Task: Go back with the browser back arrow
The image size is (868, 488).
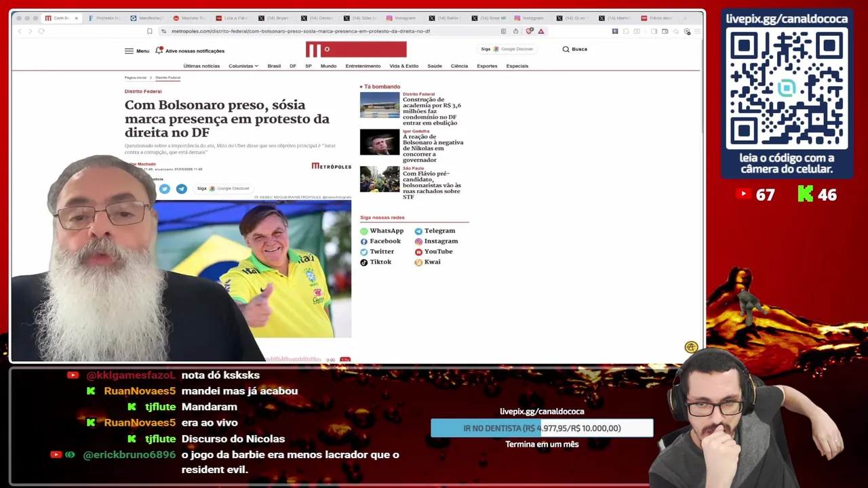Action: click(20, 31)
